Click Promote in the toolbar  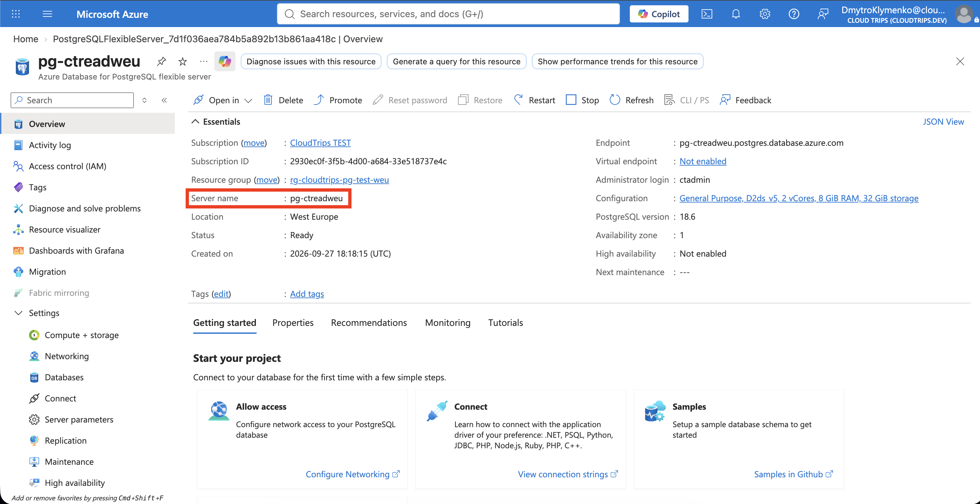pos(338,100)
